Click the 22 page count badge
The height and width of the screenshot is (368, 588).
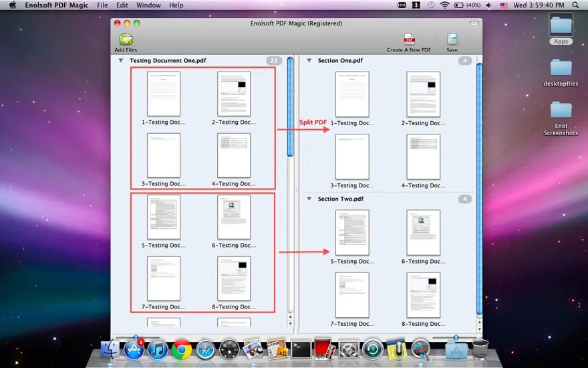pyautogui.click(x=274, y=60)
